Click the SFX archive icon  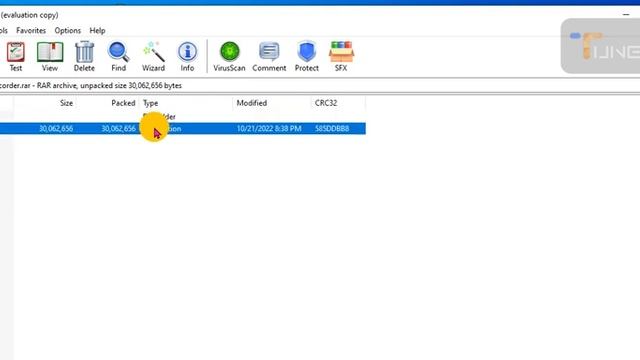coord(341,57)
